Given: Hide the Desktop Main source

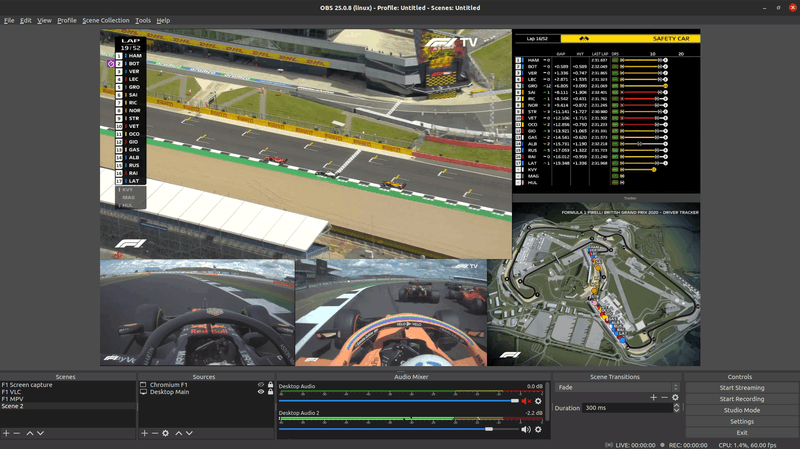Looking at the screenshot, I should [x=261, y=392].
